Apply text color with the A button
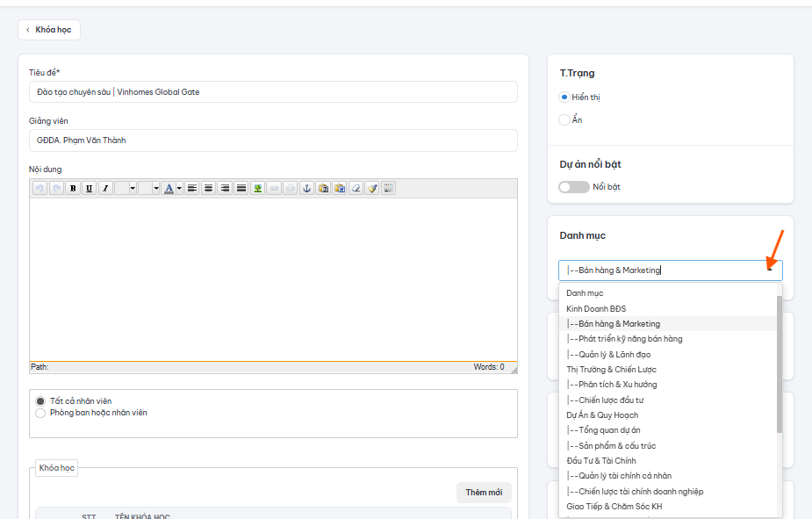Screen dimensions: 812x519 click(169, 188)
